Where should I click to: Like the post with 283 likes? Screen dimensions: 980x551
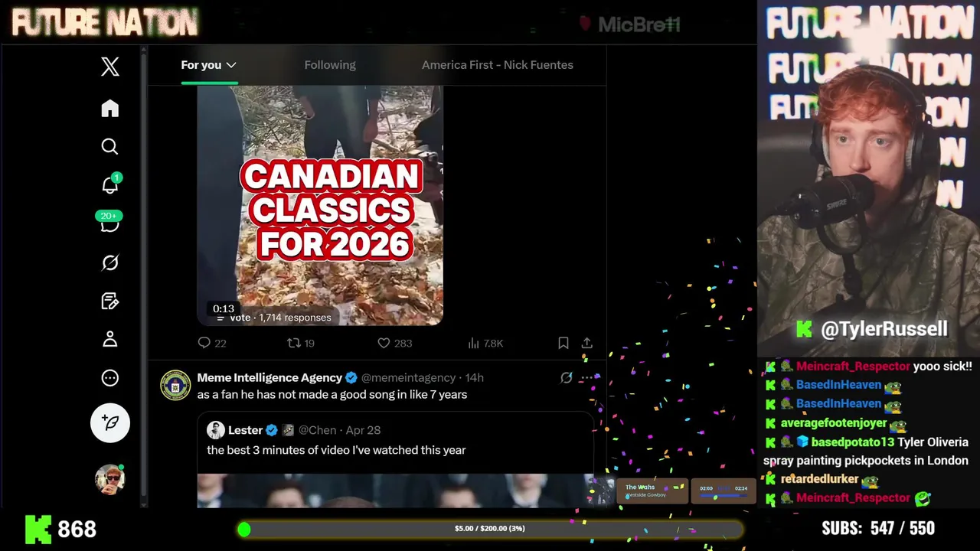pos(384,343)
